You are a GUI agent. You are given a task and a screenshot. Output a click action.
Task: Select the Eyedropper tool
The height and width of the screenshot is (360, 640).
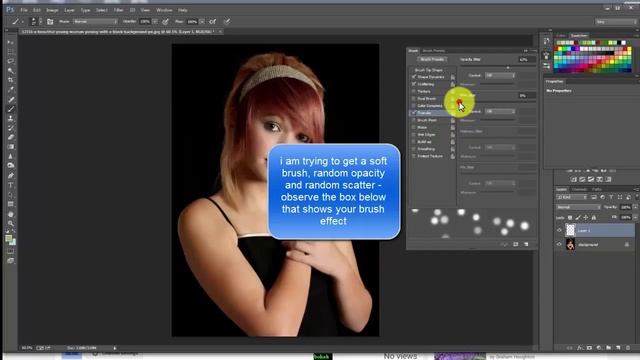(x=11, y=89)
